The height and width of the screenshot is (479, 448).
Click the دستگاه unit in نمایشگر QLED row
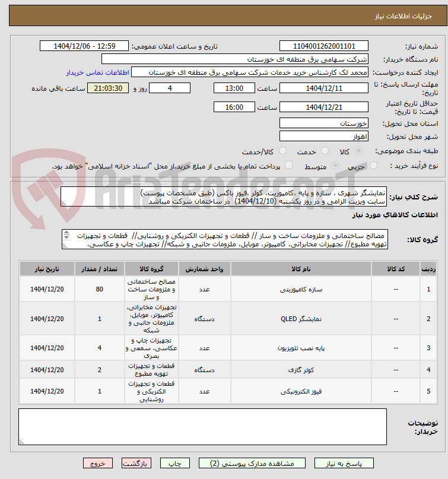[205, 319]
